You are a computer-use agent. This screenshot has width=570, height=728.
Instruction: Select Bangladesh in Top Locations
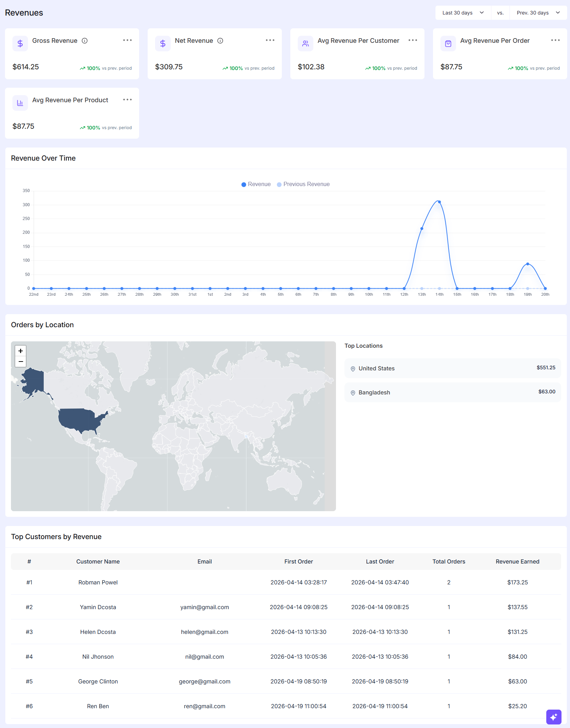(452, 392)
